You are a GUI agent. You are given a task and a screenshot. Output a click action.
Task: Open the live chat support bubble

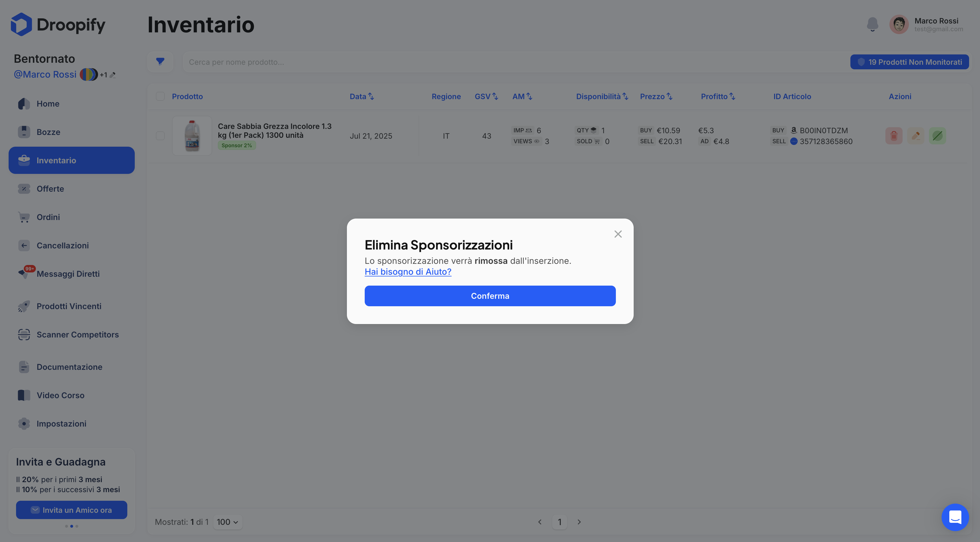click(x=955, y=517)
